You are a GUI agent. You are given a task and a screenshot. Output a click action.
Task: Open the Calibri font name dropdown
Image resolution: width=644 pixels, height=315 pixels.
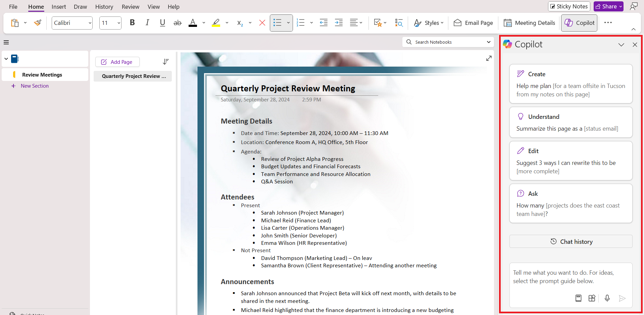point(90,23)
